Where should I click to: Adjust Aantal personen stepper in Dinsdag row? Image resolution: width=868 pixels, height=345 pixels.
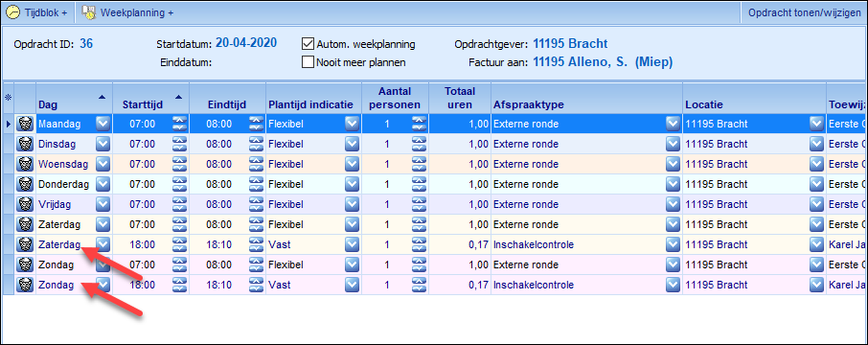[419, 144]
